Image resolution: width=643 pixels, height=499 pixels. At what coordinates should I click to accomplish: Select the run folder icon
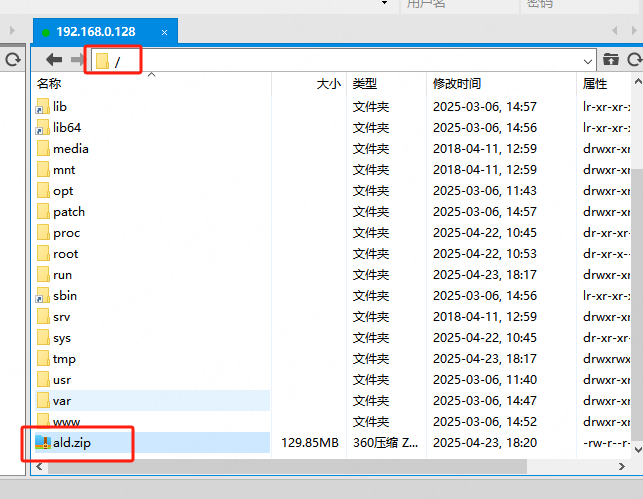click(x=43, y=275)
